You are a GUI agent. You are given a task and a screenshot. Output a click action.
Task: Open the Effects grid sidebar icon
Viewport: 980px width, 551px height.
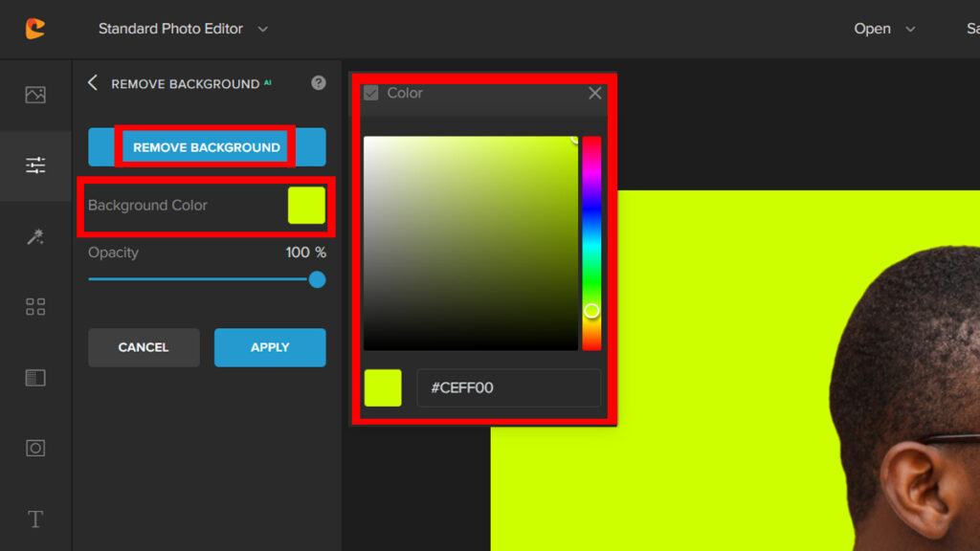coord(35,307)
